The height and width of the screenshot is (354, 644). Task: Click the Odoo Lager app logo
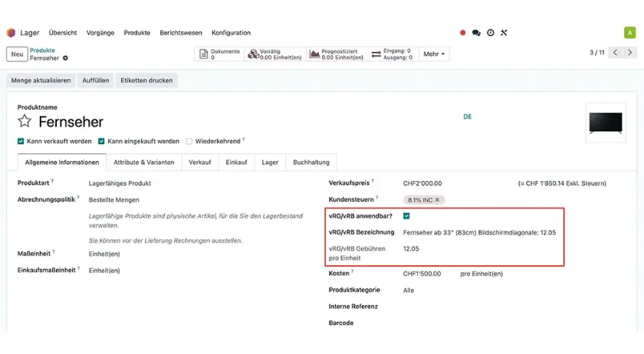pyautogui.click(x=11, y=33)
